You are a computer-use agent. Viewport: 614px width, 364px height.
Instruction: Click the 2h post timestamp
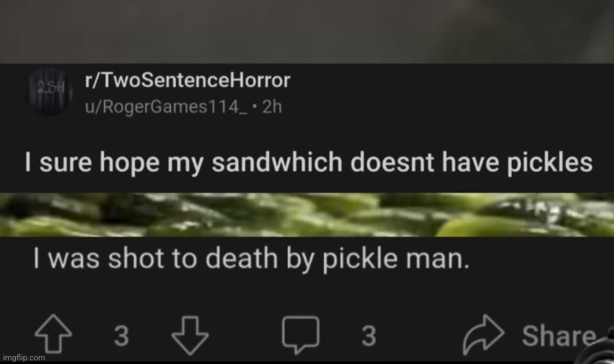pyautogui.click(x=272, y=106)
